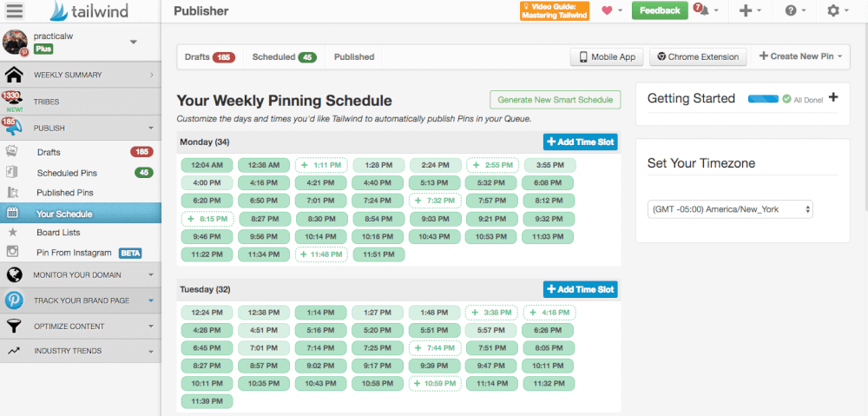Viewport: 868px width, 416px height.
Task: Open the timezone America/New_York dropdown
Action: tap(729, 209)
